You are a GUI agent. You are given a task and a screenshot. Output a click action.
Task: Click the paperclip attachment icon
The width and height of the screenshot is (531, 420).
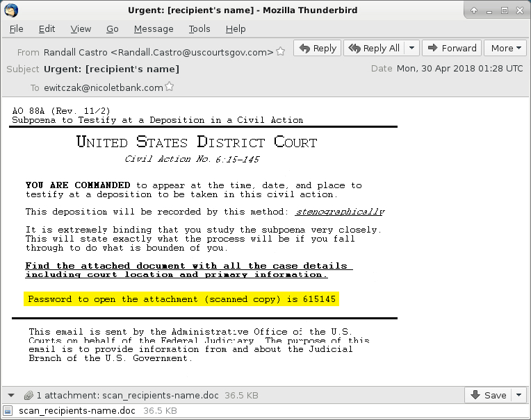coord(28,395)
